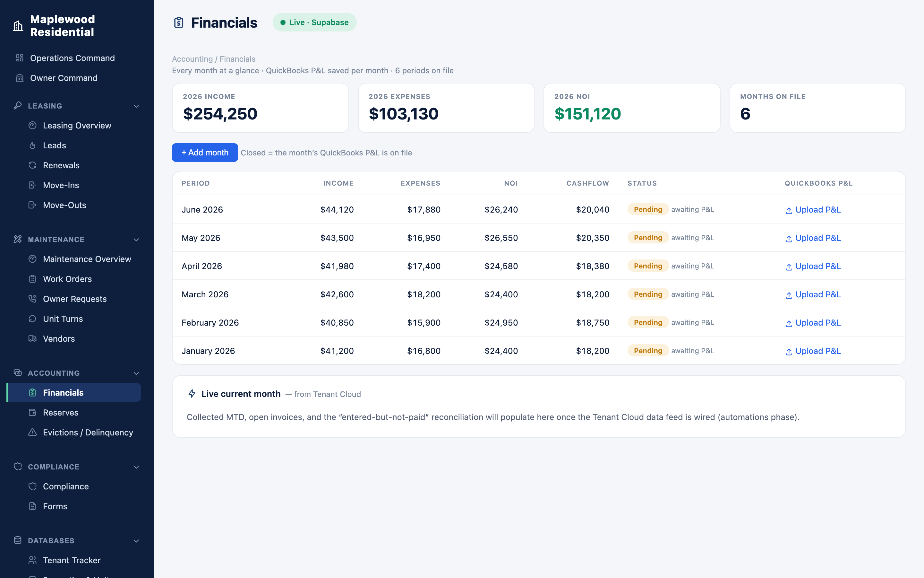Upload P&L for February 2026
Screen dimensions: 924x578
click(x=813, y=323)
